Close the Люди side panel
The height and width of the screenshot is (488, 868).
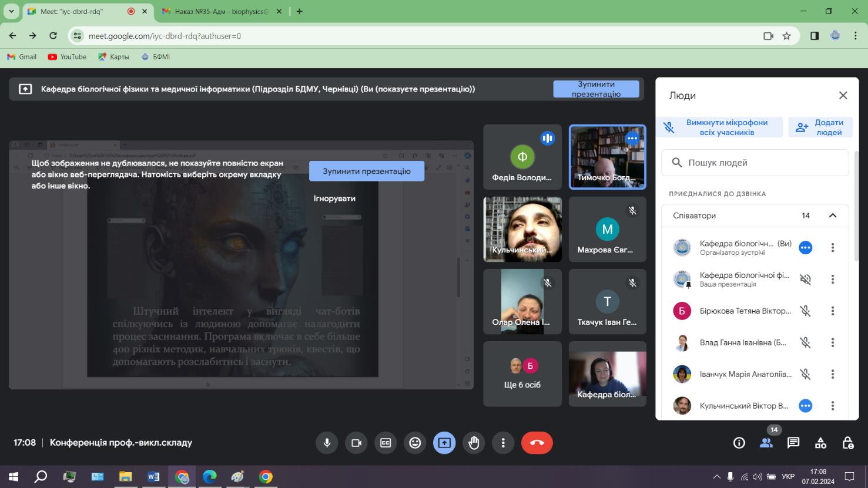(843, 95)
